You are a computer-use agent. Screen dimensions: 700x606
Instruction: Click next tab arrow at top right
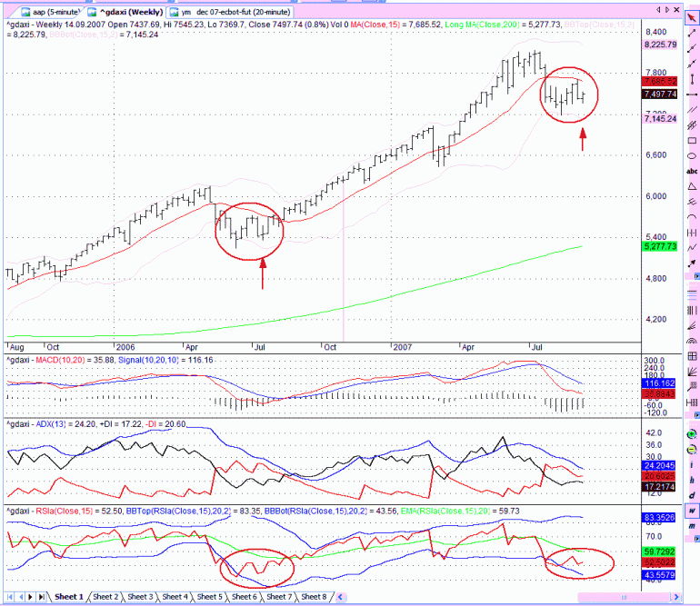pos(667,9)
